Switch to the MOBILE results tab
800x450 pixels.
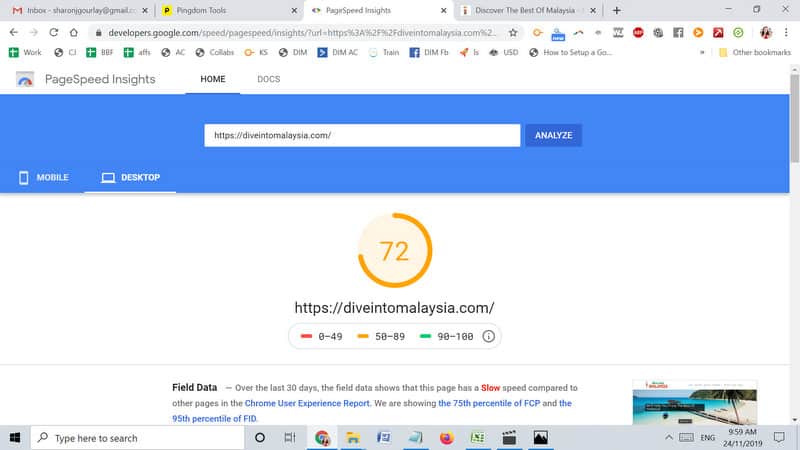pyautogui.click(x=44, y=178)
